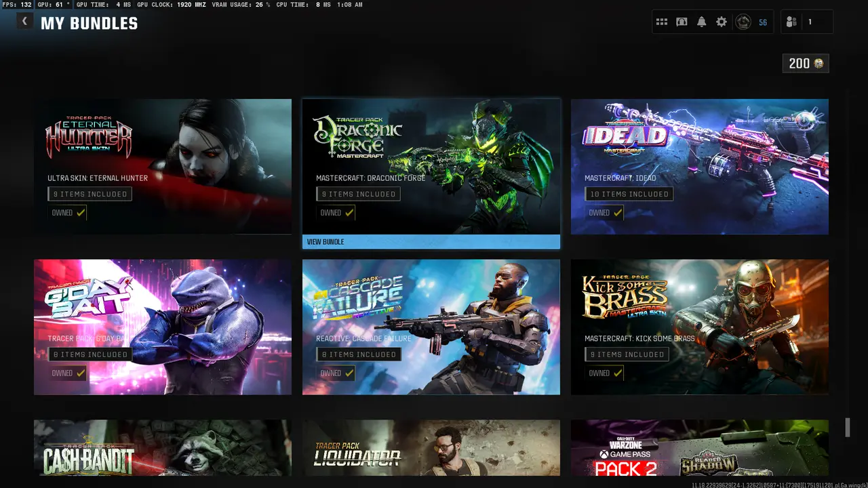Open the Warzone Game Pass Pack 2 card
The height and width of the screenshot is (488, 868).
tap(700, 448)
